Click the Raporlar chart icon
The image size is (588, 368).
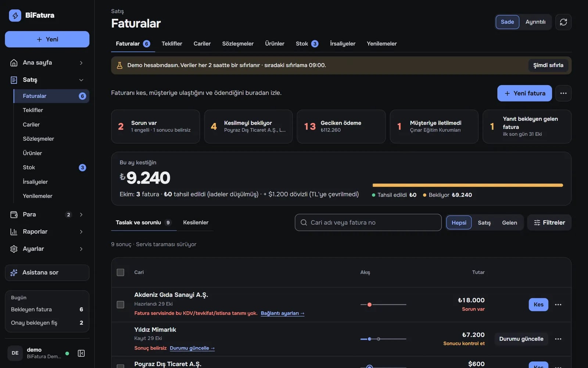click(14, 232)
